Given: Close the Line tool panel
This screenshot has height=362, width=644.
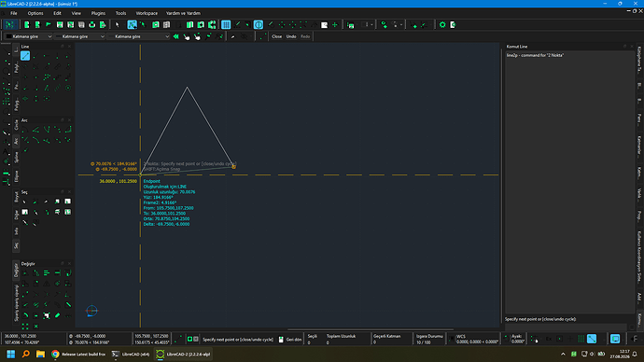Looking at the screenshot, I should [69, 47].
